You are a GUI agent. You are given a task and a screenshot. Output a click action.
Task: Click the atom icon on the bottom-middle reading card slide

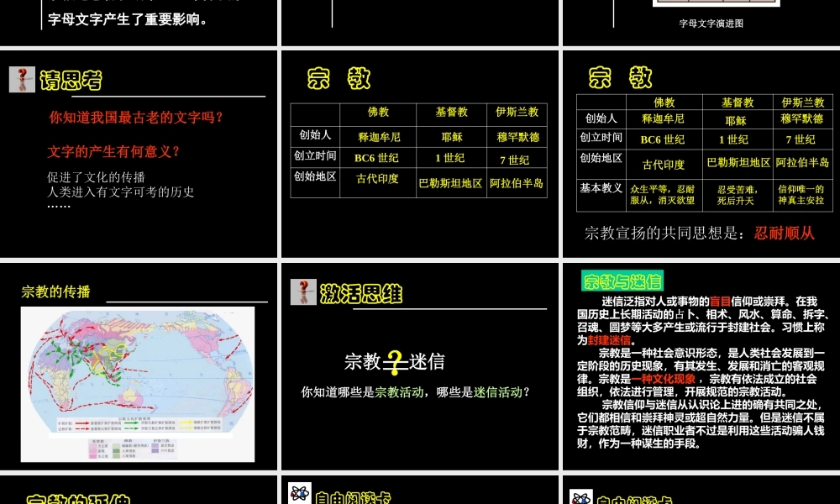pos(300,493)
